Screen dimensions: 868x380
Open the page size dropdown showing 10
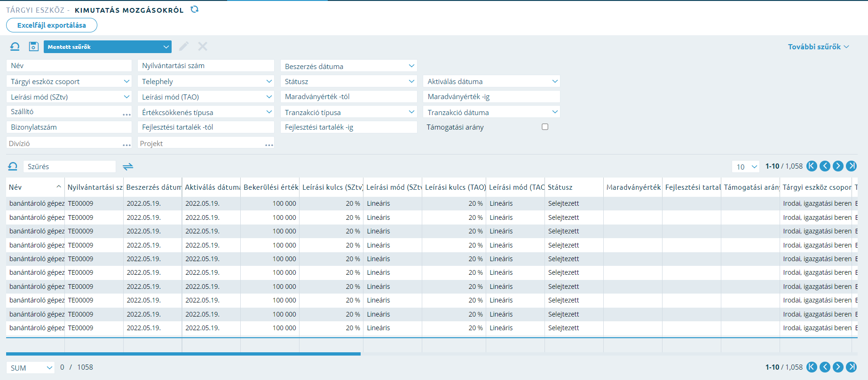click(x=746, y=167)
